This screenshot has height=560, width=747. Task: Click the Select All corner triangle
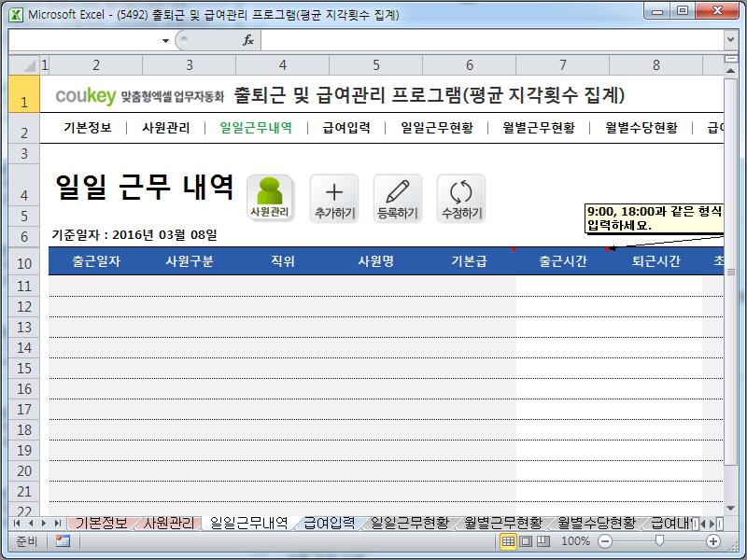24,64
